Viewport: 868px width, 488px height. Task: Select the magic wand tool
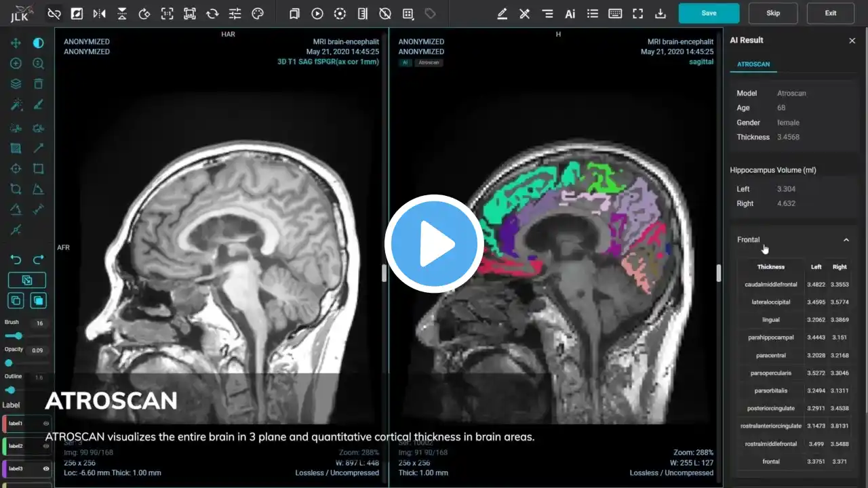(16, 105)
